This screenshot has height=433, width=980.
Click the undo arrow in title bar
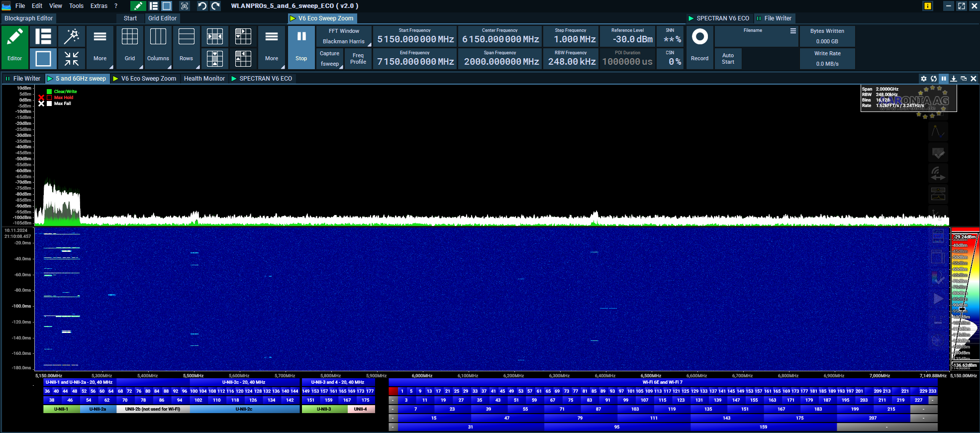click(x=202, y=6)
